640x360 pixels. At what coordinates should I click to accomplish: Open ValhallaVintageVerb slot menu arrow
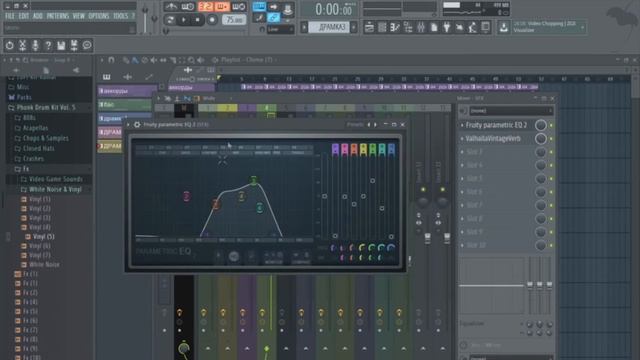pos(462,139)
